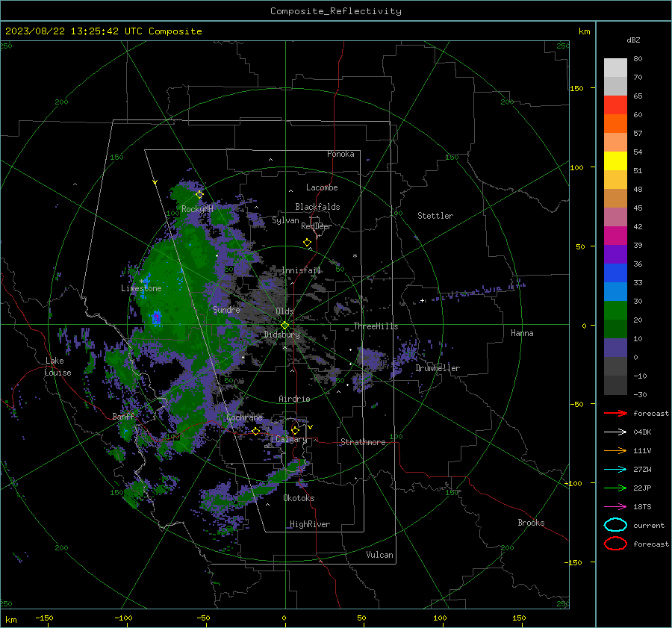Click the yellow diamond marker beside Cochrane

(x=256, y=432)
